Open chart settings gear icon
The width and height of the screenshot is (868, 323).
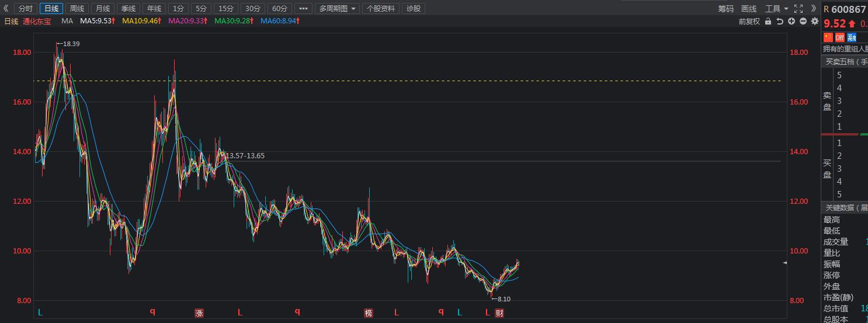(x=815, y=21)
